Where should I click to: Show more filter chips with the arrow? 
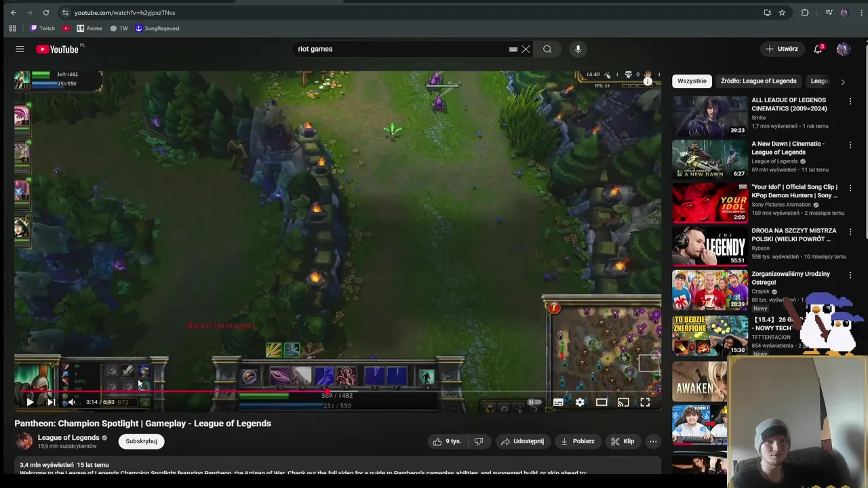coord(843,81)
